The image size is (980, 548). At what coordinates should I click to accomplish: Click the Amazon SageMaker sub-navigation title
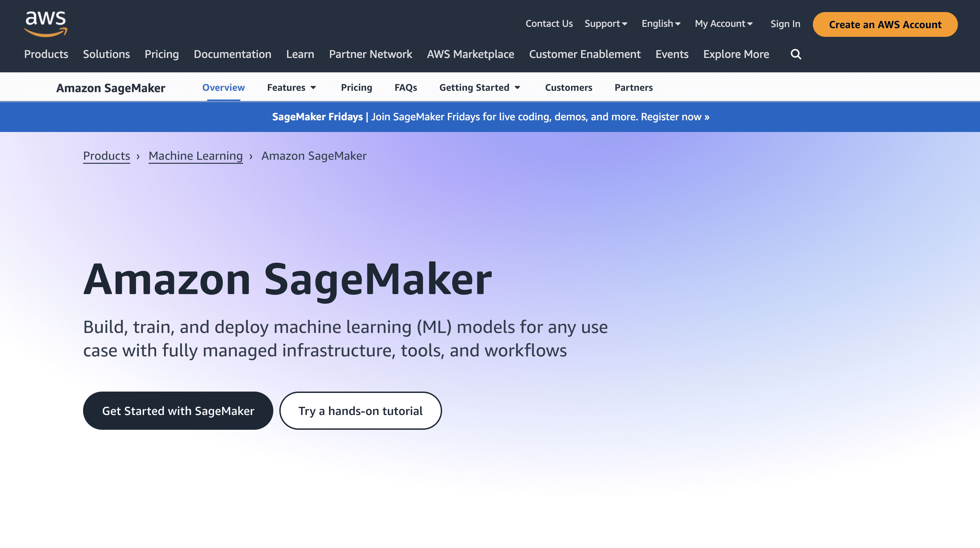pos(111,88)
